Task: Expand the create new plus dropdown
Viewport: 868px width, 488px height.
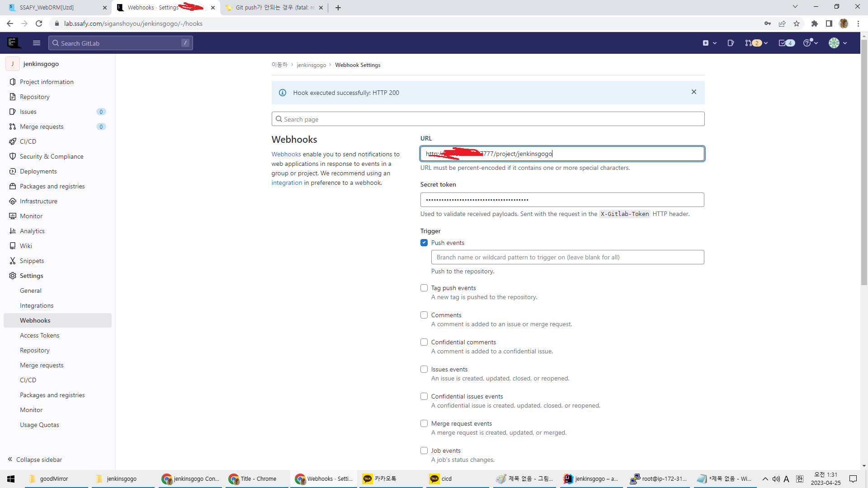Action: (x=709, y=43)
